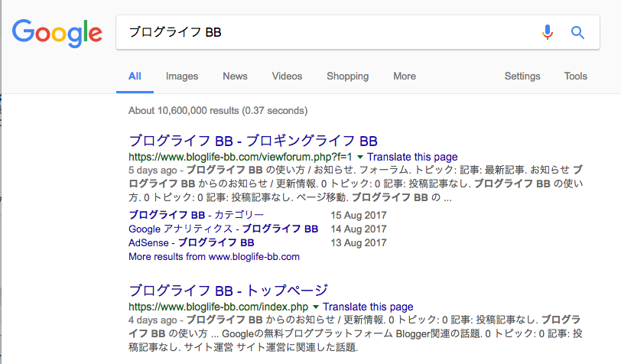Start voice search with microphone icon
Viewport: 621px width, 364px height.
pyautogui.click(x=547, y=32)
